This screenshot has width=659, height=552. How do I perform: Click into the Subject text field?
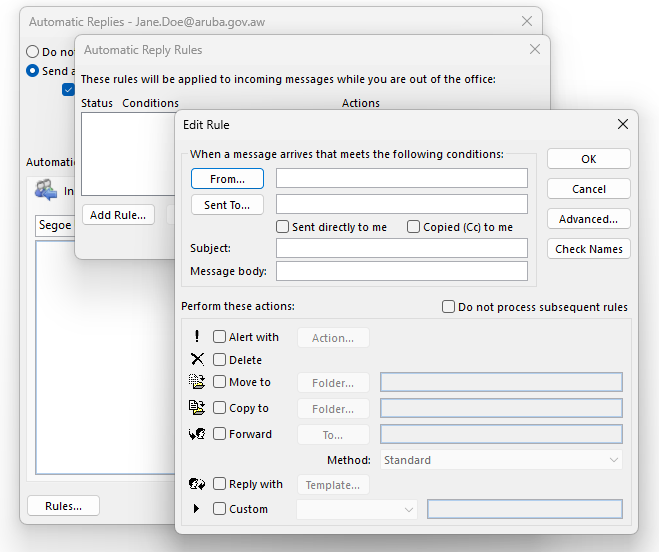(x=402, y=248)
